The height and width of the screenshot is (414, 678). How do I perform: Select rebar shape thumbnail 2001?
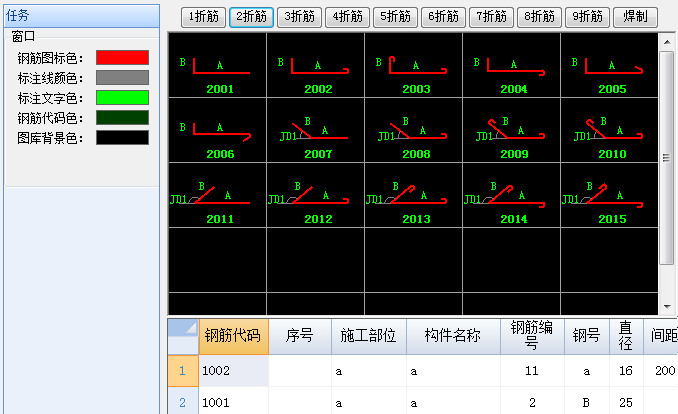tap(218, 67)
